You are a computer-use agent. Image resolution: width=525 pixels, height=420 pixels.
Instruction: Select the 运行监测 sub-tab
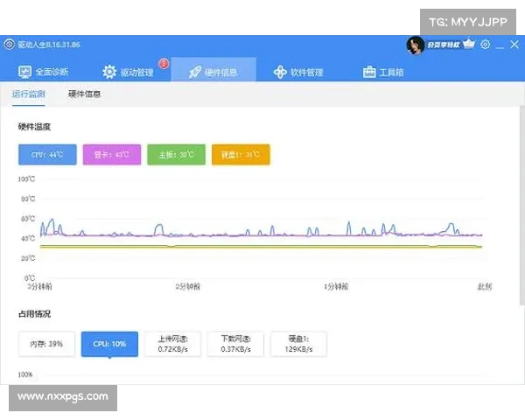click(28, 94)
